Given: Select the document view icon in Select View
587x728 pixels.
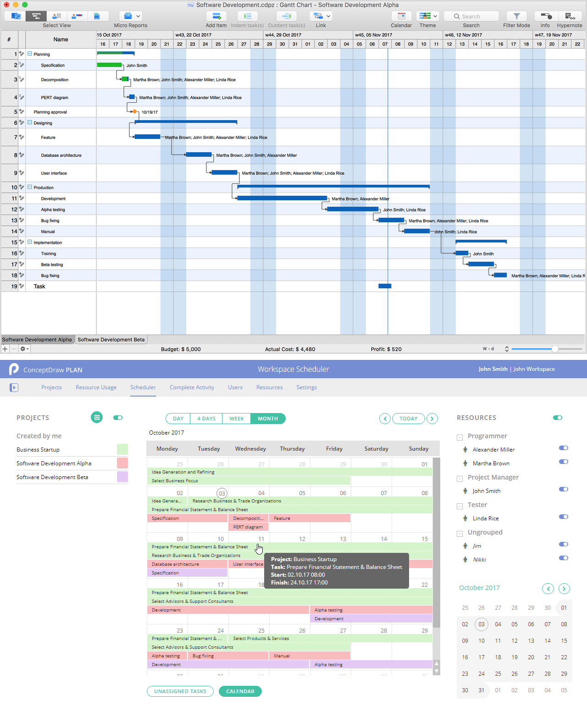Looking at the screenshot, I should click(97, 16).
